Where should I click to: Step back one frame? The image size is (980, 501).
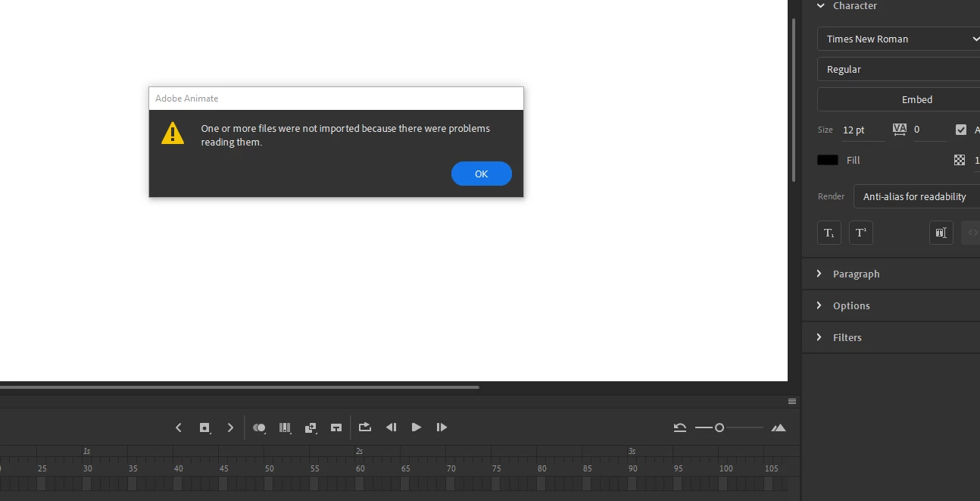pos(391,427)
